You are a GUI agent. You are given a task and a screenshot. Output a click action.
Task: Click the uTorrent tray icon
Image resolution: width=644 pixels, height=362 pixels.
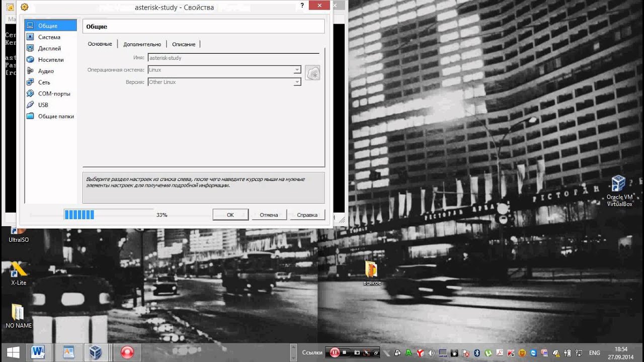(x=488, y=353)
